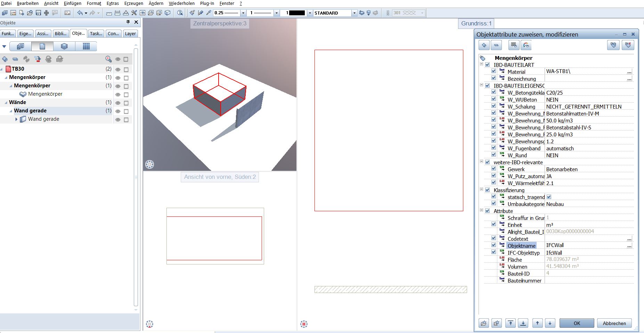Select the layer stack sorting icon
644x333 pixels.
[x=64, y=46]
